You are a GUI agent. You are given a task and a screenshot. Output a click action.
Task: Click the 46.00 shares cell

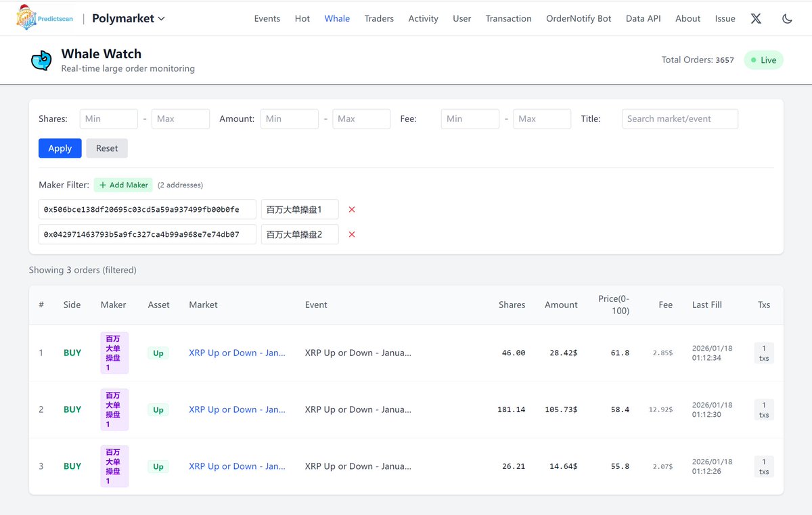click(514, 353)
